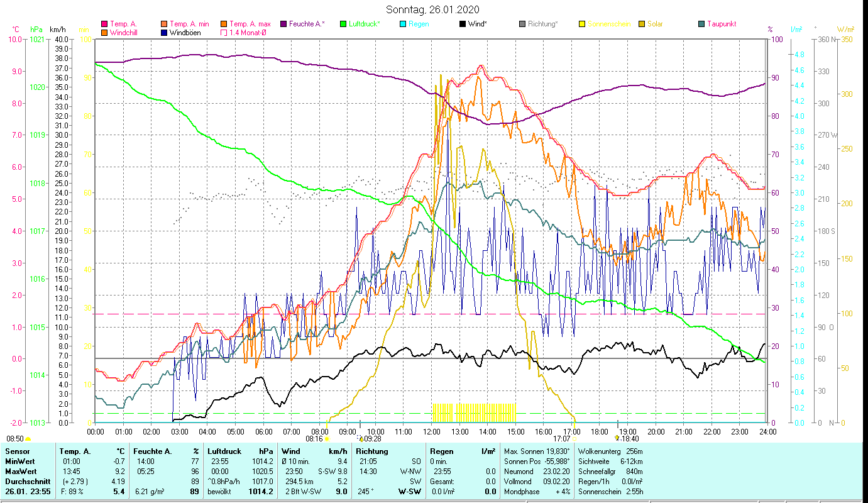Image resolution: width=868 pixels, height=503 pixels.
Task: Click the Temp. A. max legend swatch
Action: point(224,25)
